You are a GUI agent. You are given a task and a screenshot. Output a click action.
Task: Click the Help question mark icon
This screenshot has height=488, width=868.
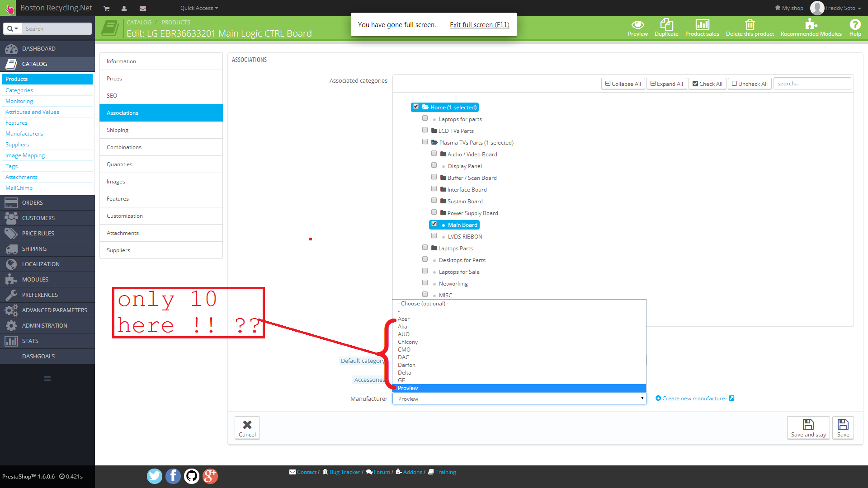click(855, 25)
